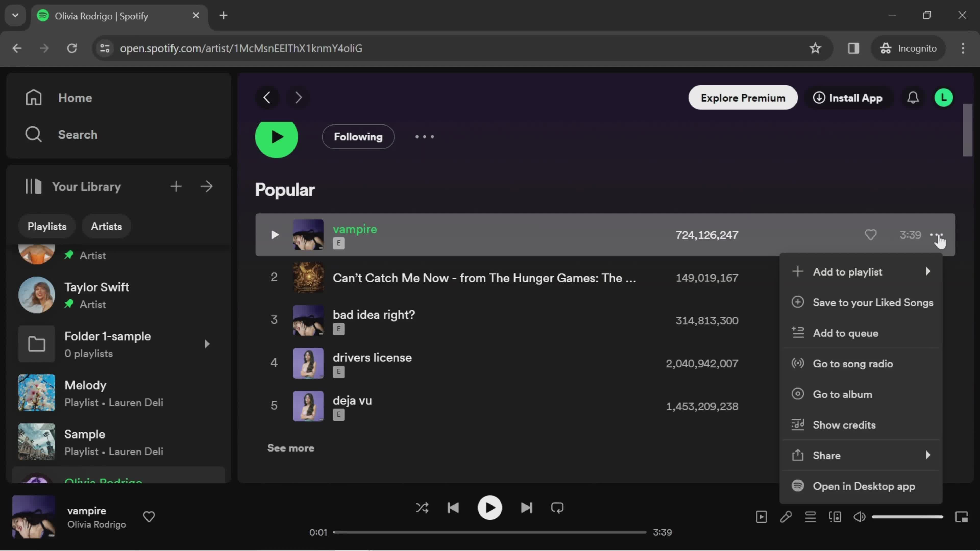980x551 pixels.
Task: Open the browser tab search dropdown
Action: pyautogui.click(x=15, y=16)
